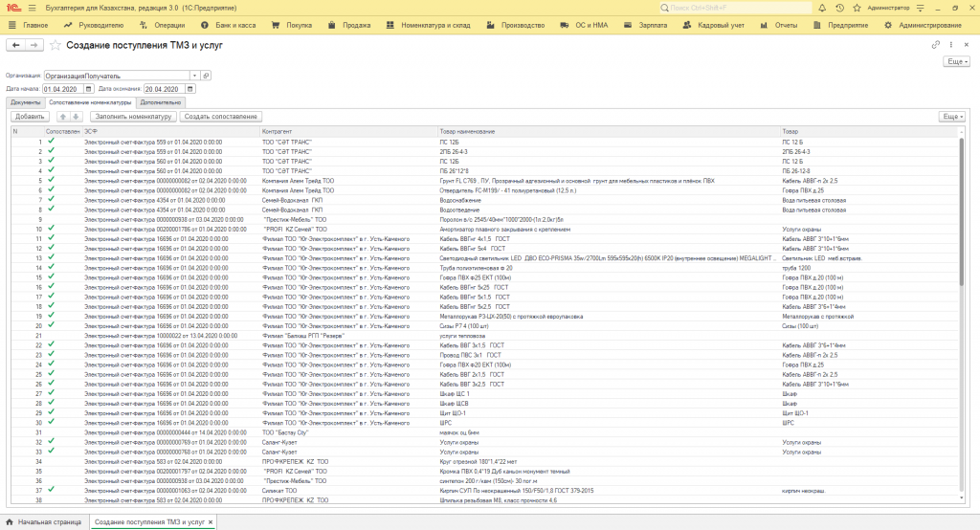The width and height of the screenshot is (980, 530).
Task: Open favorites star in title bar
Action: pos(857,8)
